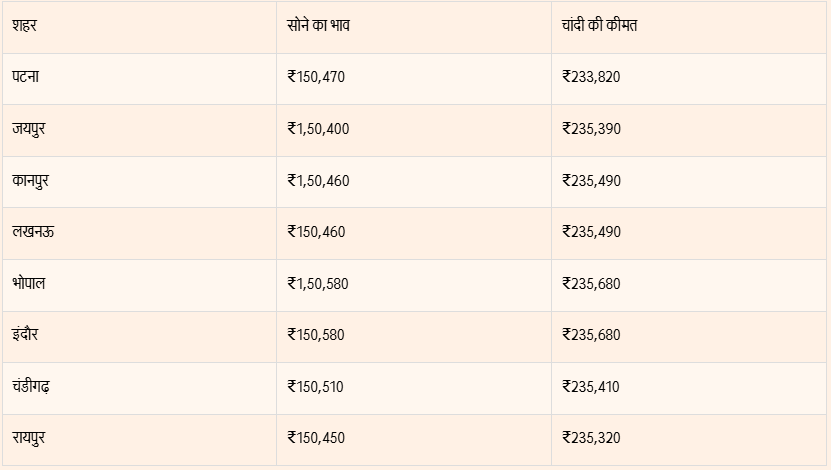This screenshot has height=470, width=831.
Task: Click the चांदी की कीमत column header
Action: click(x=600, y=25)
